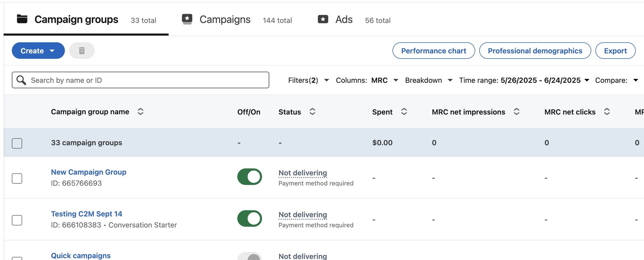Open Professional demographics

(x=535, y=51)
